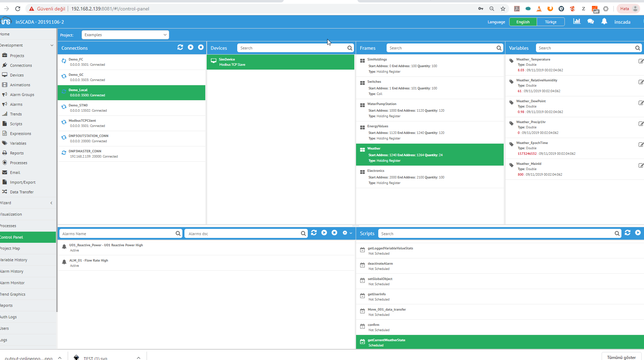Collapse the Development menu section

click(52, 45)
